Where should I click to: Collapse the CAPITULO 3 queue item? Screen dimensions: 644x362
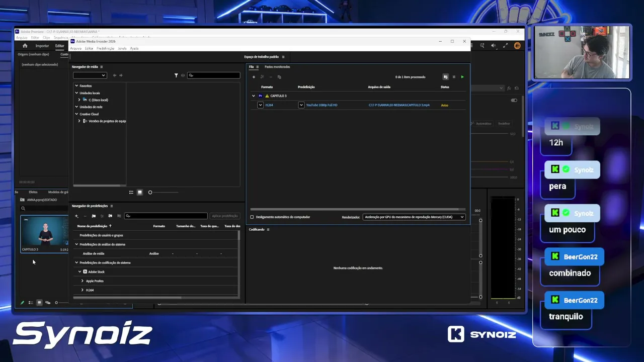253,96
